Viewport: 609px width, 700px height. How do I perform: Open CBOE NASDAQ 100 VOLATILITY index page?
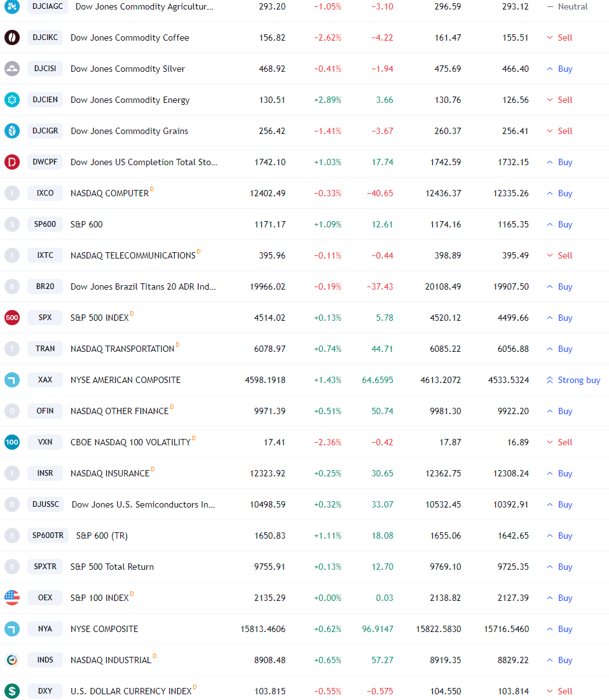click(130, 442)
